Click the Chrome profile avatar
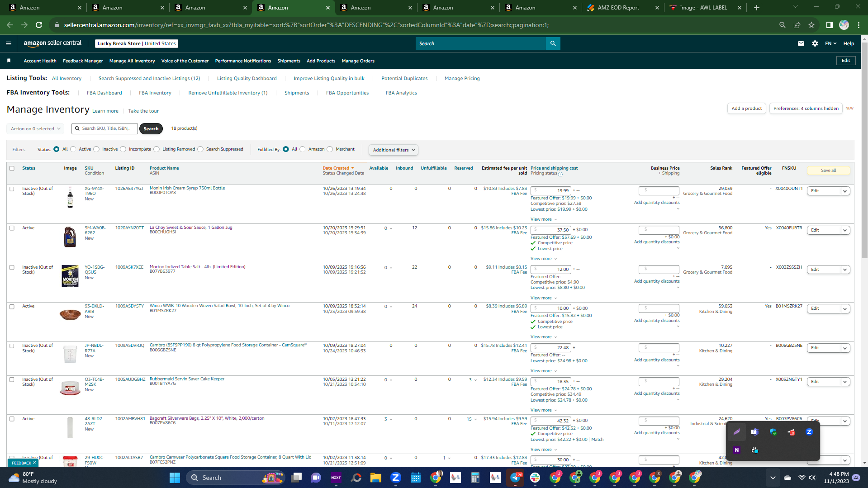Viewport: 868px width, 488px height. tap(844, 25)
